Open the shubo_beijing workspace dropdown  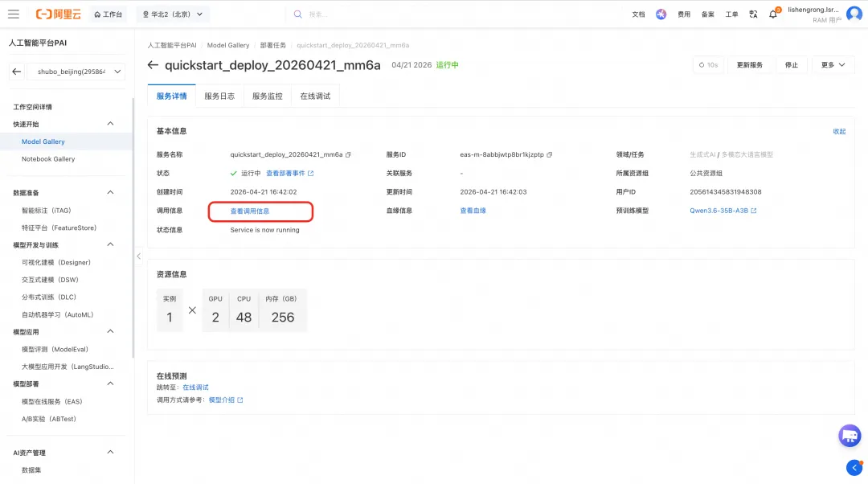tap(76, 72)
